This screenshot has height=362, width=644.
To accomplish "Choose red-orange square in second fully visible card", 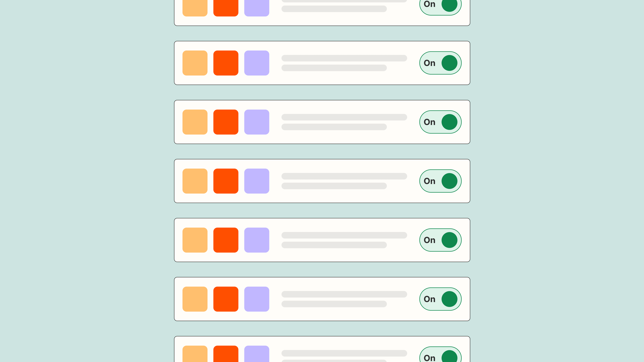I will pyautogui.click(x=226, y=122).
